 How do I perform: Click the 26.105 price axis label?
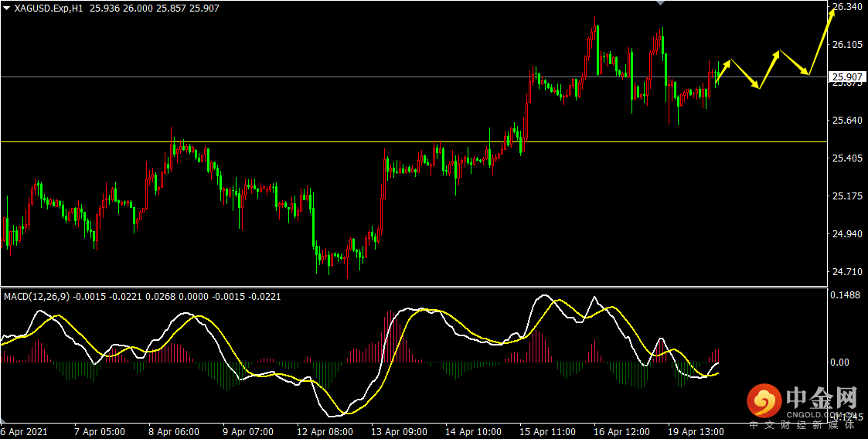(848, 45)
